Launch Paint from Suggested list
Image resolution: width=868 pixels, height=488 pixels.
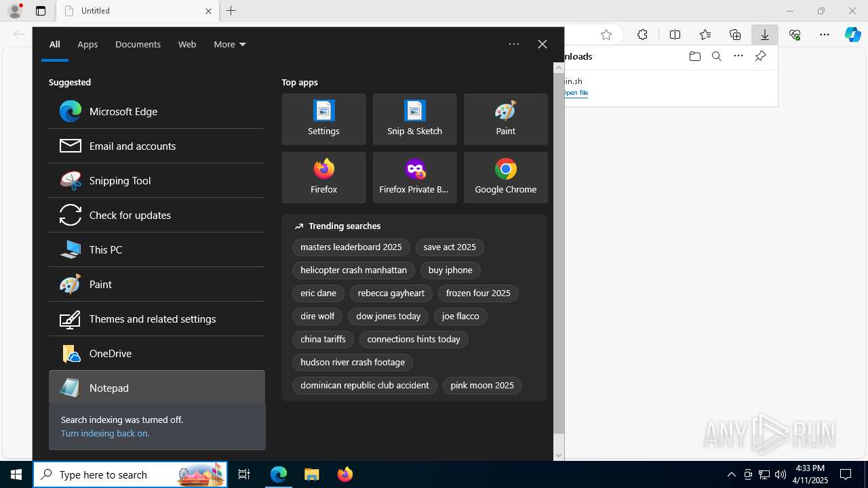[x=157, y=284]
